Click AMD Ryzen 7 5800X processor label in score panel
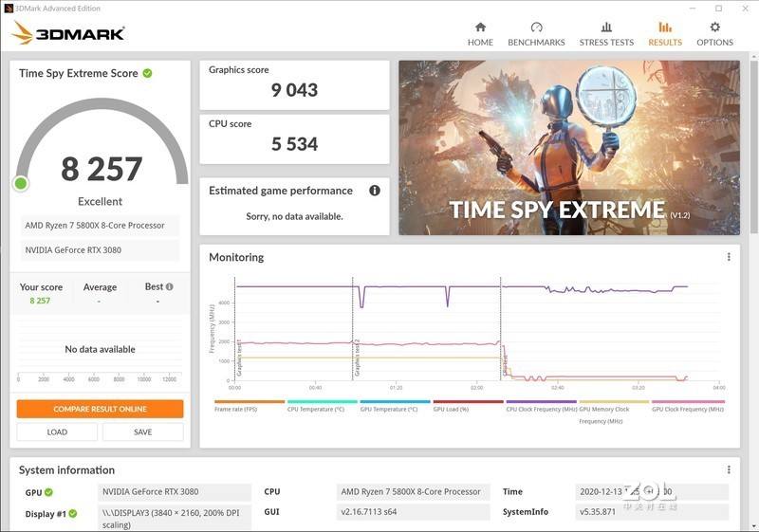 [100, 226]
